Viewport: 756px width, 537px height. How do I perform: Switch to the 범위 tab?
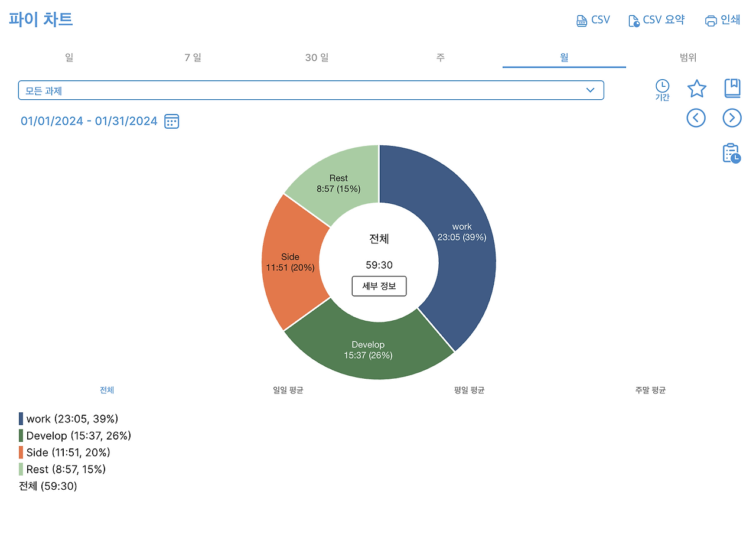(688, 57)
